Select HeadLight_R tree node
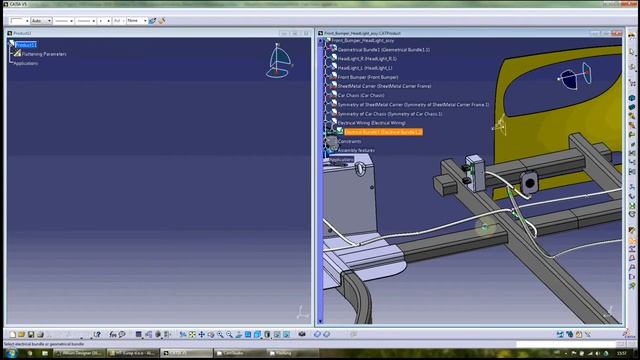640x360 pixels. (367, 59)
